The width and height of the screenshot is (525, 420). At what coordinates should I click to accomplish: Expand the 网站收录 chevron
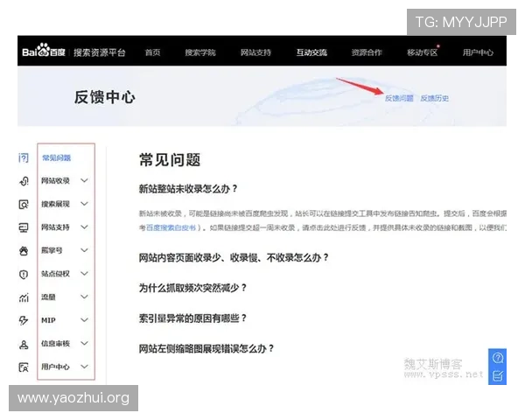pyautogui.click(x=84, y=180)
